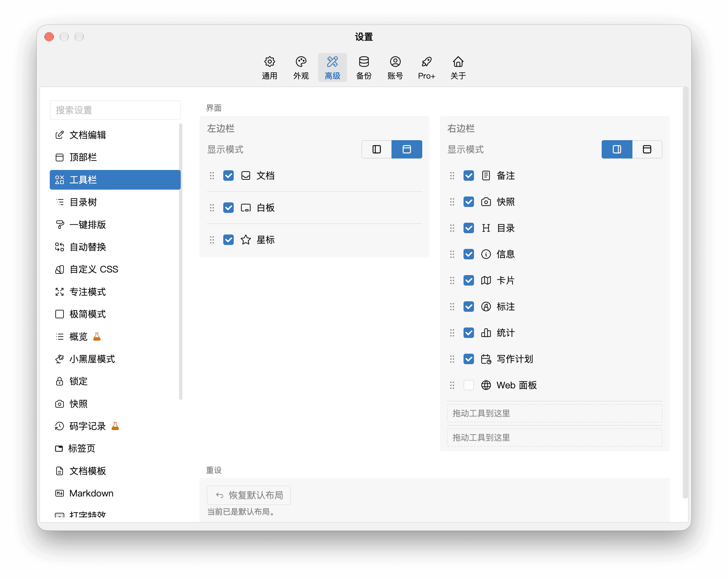Select 文档编辑 in the settings sidebar
The image size is (728, 579).
[x=115, y=135]
